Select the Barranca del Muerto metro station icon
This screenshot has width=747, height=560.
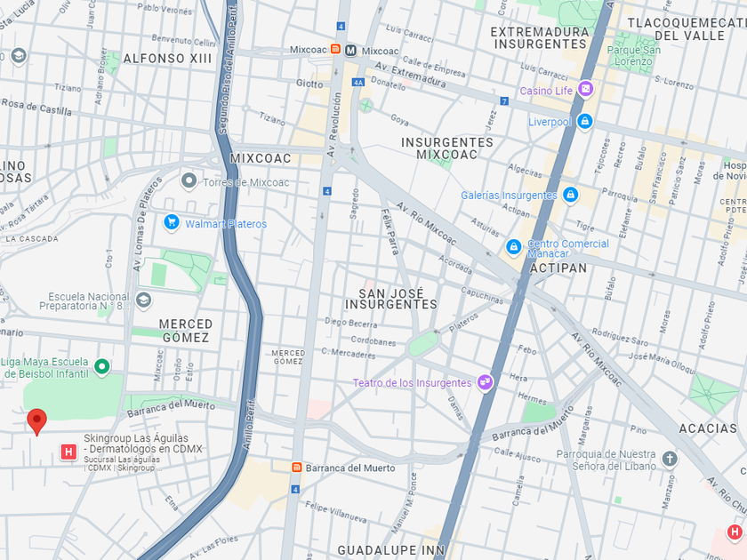click(297, 468)
